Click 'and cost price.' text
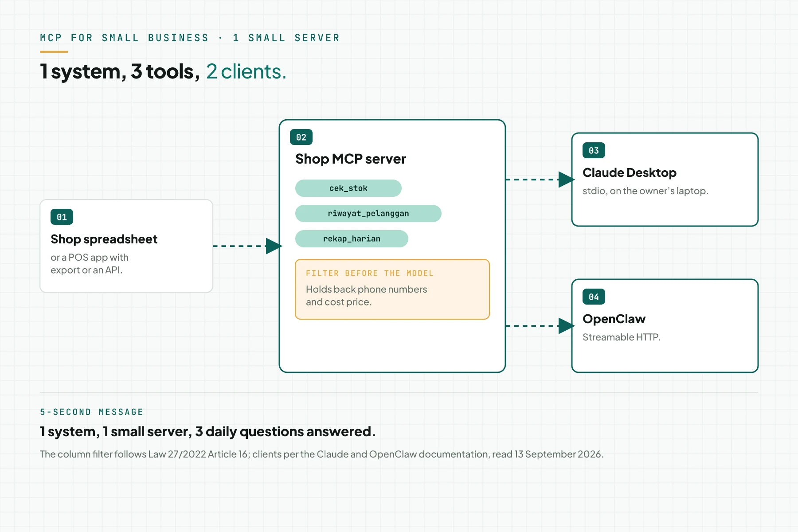This screenshot has width=798, height=532. coord(339,302)
